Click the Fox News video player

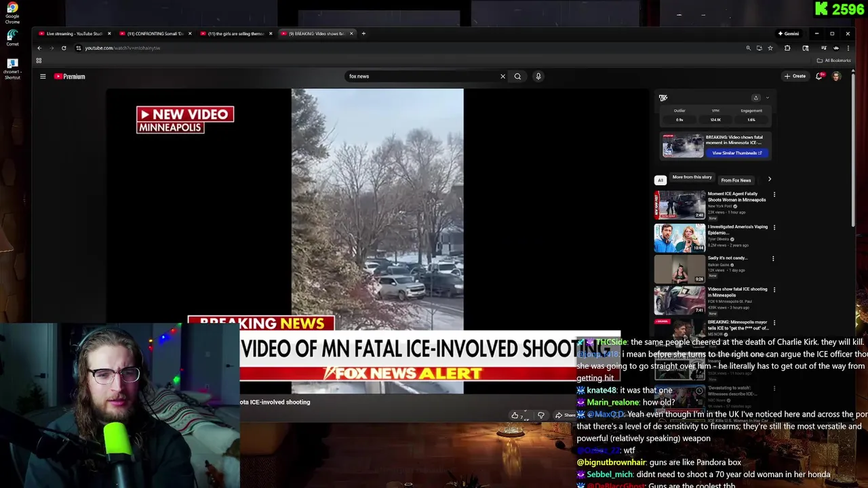pos(377,241)
